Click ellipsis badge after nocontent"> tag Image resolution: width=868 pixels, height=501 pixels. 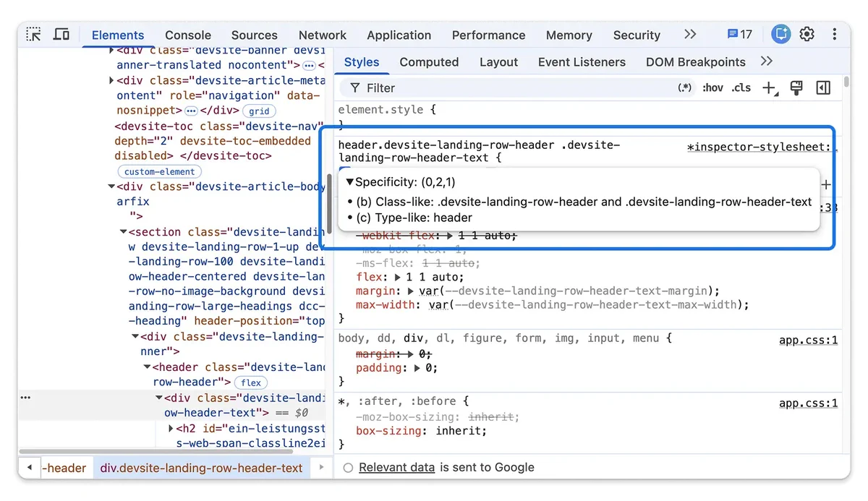[x=309, y=66]
